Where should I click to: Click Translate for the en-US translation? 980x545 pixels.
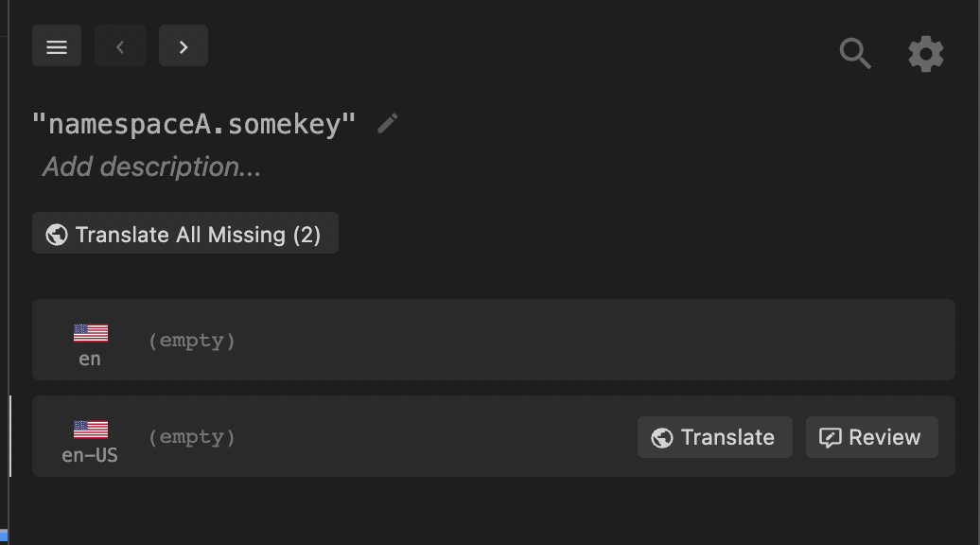[x=714, y=437]
